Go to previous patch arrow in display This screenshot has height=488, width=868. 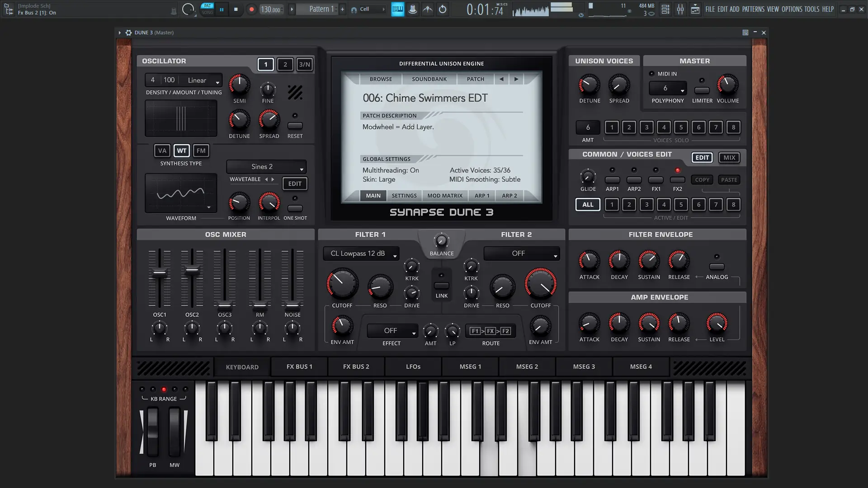(x=501, y=79)
